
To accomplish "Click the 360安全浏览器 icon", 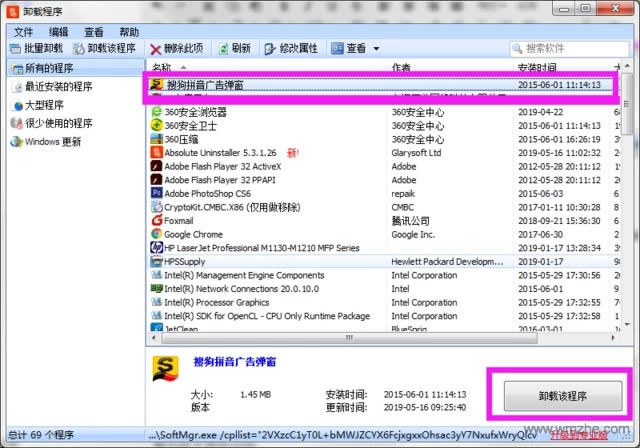I will coord(157,112).
